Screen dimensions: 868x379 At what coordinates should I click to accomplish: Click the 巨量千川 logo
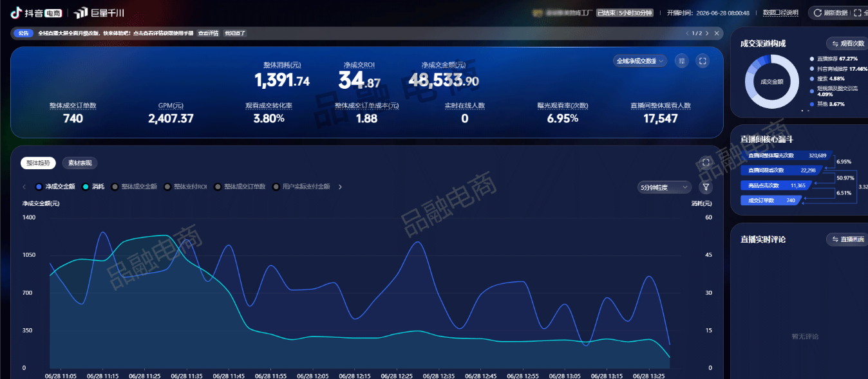(99, 12)
